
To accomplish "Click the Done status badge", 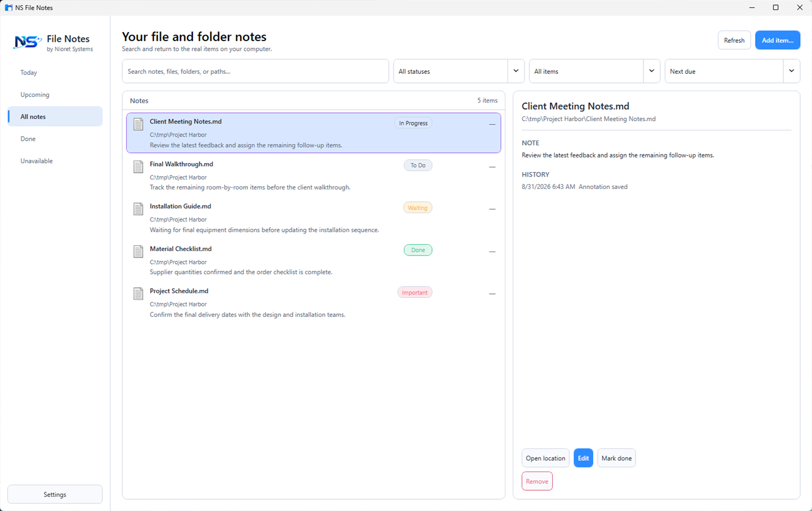I will (418, 250).
